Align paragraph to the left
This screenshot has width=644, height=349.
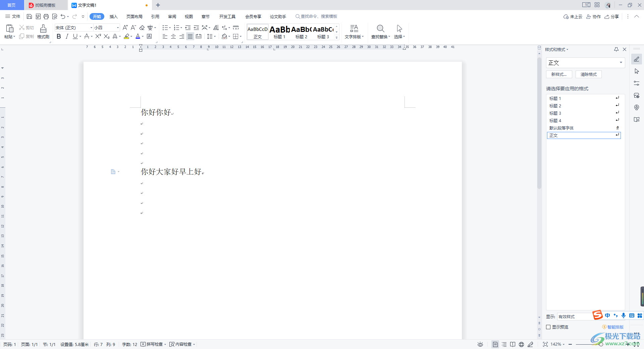point(165,36)
